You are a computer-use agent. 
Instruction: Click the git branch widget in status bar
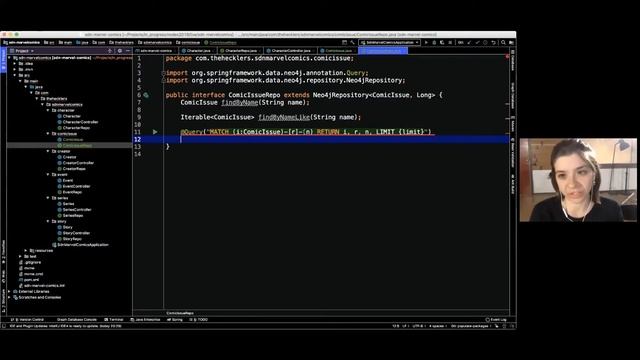click(471, 326)
